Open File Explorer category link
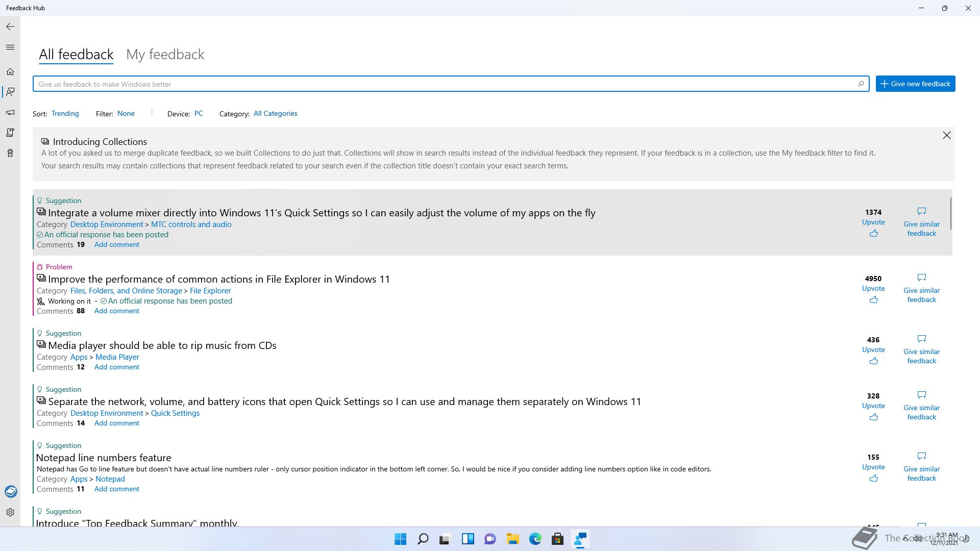 (x=210, y=290)
